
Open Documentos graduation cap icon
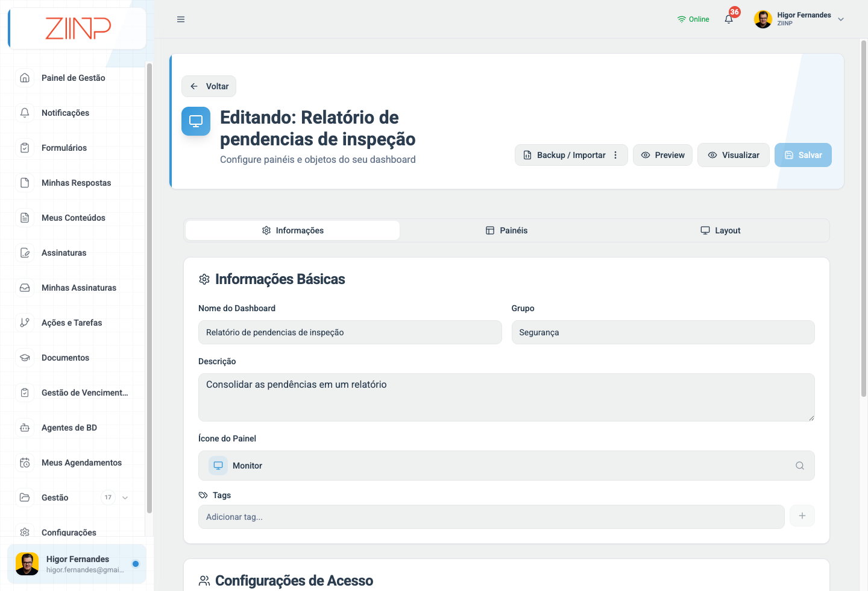click(25, 358)
